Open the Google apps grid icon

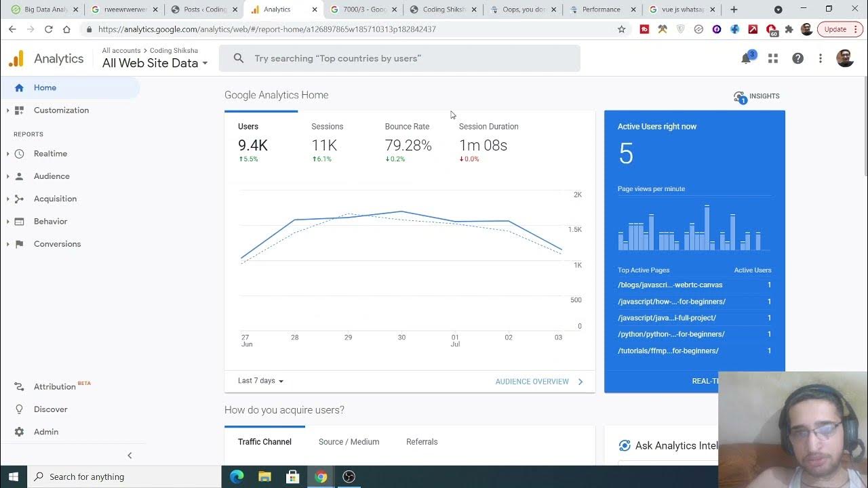point(772,58)
